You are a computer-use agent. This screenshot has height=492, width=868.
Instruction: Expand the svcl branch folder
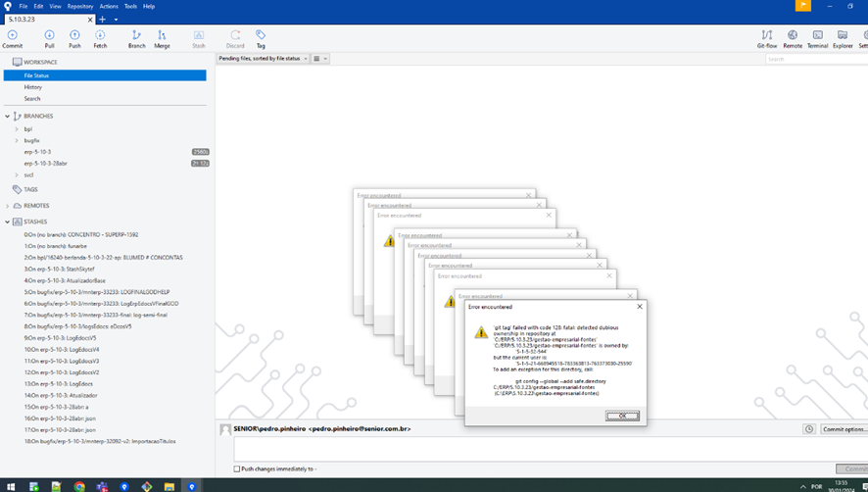[x=17, y=175]
